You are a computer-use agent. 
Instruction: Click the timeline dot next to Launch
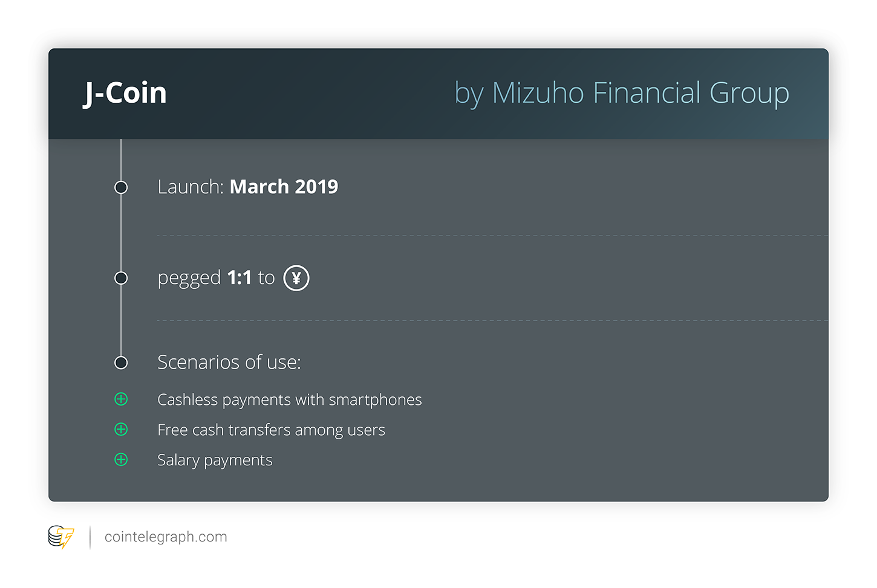click(x=121, y=187)
